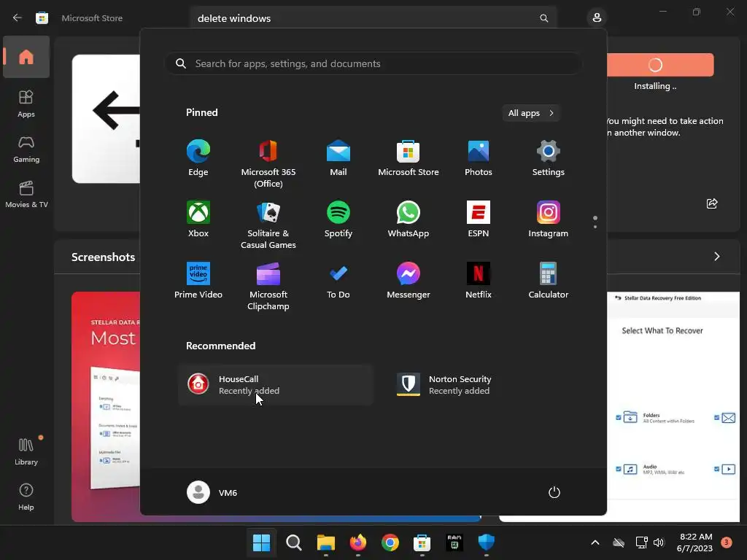Open Messenger pinned app
This screenshot has width=747, height=560.
tap(409, 281)
